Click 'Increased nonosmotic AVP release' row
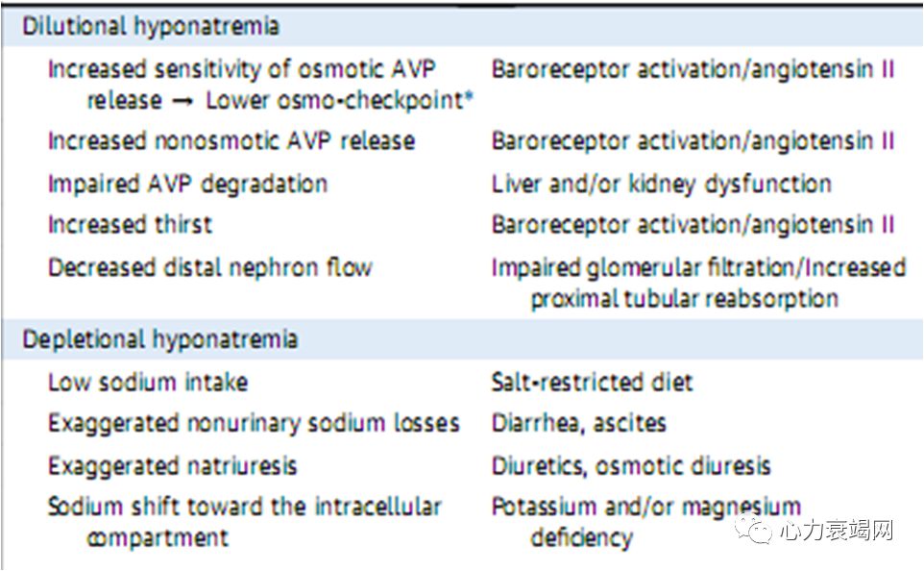 pos(231,141)
